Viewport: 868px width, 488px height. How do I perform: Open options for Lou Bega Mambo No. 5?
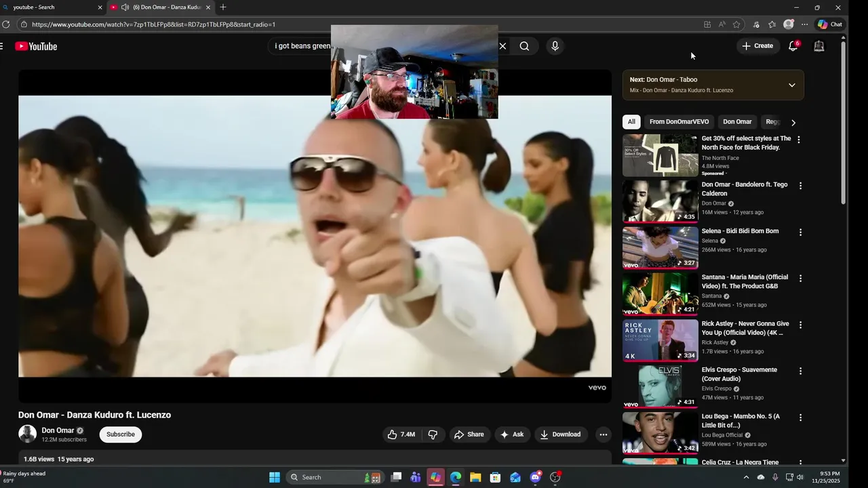pos(800,418)
